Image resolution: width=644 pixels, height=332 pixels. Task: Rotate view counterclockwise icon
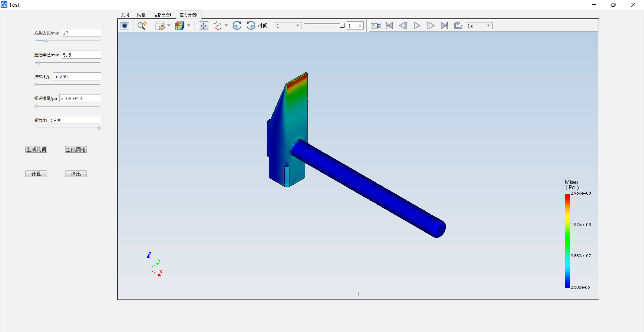pyautogui.click(x=251, y=25)
